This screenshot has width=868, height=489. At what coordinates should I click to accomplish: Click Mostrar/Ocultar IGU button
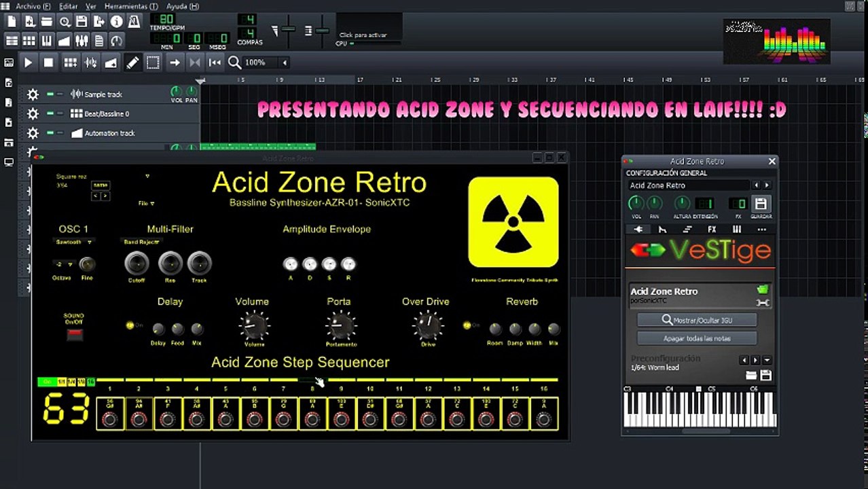click(697, 320)
